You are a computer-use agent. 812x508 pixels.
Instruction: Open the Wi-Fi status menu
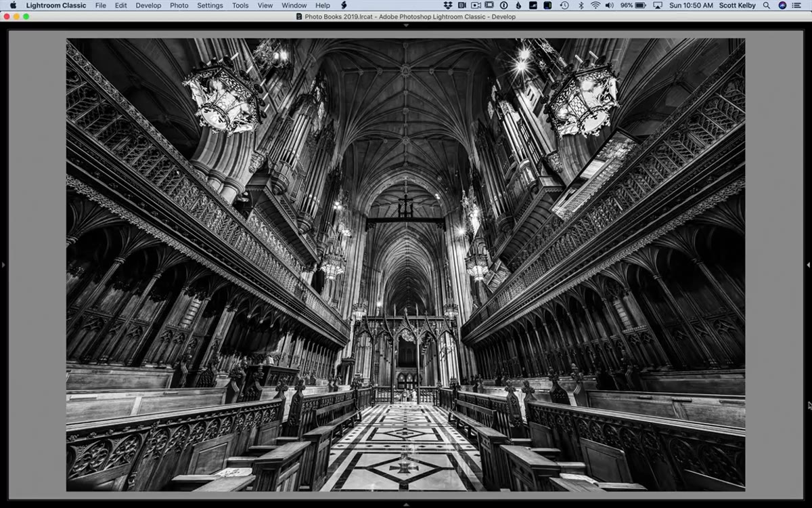pos(595,5)
